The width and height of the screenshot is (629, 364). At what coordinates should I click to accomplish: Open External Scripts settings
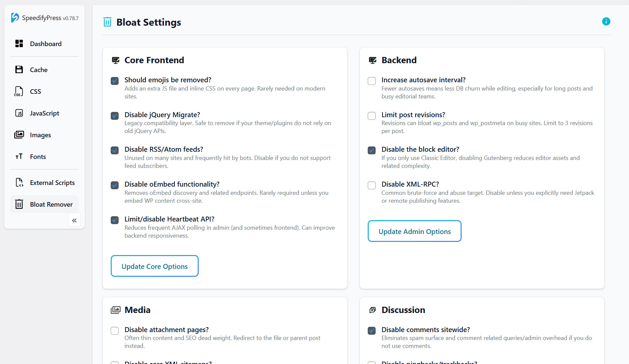(44, 182)
